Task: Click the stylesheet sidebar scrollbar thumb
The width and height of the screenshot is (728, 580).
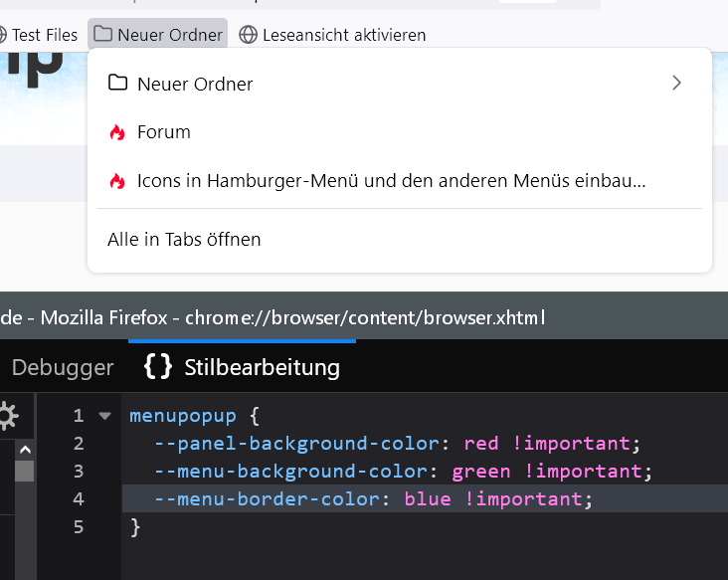Action: click(x=24, y=469)
